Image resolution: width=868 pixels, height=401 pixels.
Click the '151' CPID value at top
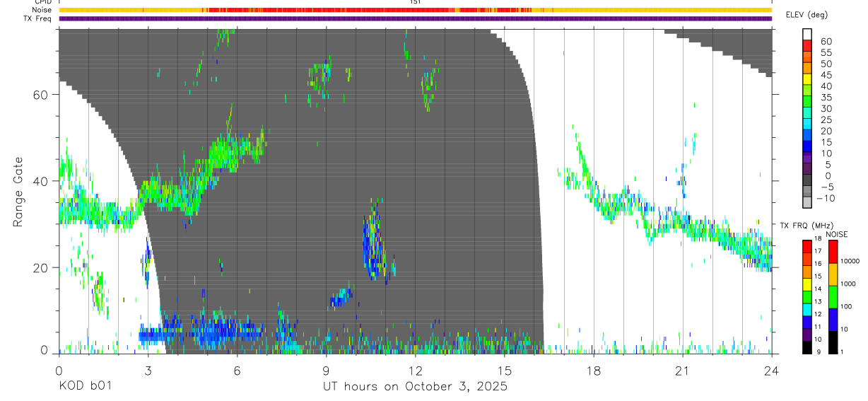click(416, 2)
